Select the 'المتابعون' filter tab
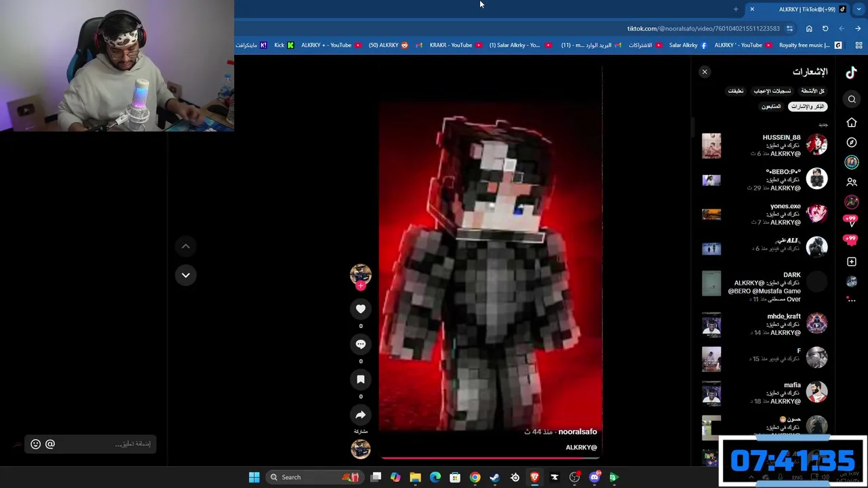868x488 pixels. [771, 106]
